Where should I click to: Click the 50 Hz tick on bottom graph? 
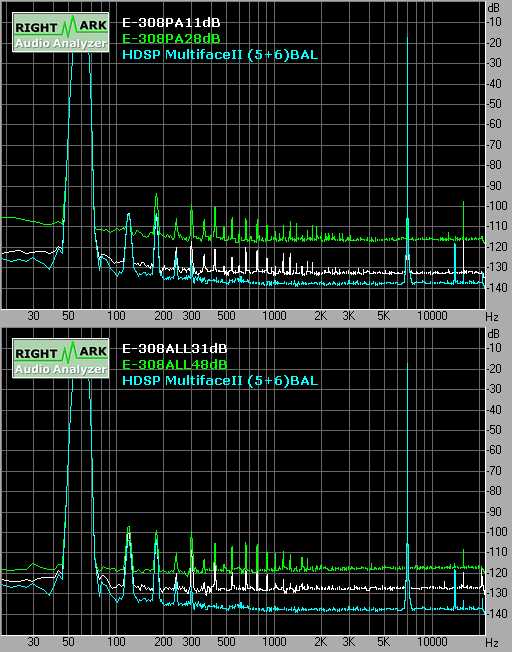69,642
